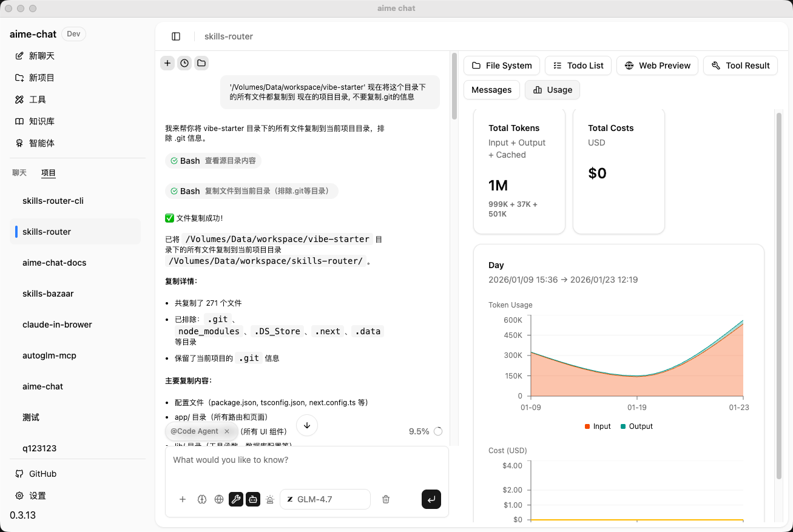
Task: Open chat history via the clock icon
Action: [184, 63]
